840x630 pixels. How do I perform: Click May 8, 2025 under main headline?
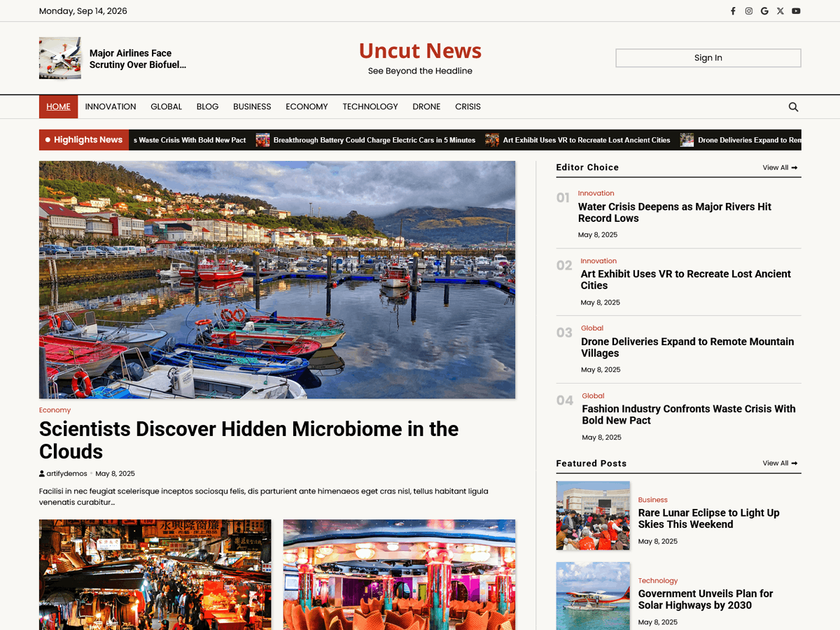tap(115, 474)
